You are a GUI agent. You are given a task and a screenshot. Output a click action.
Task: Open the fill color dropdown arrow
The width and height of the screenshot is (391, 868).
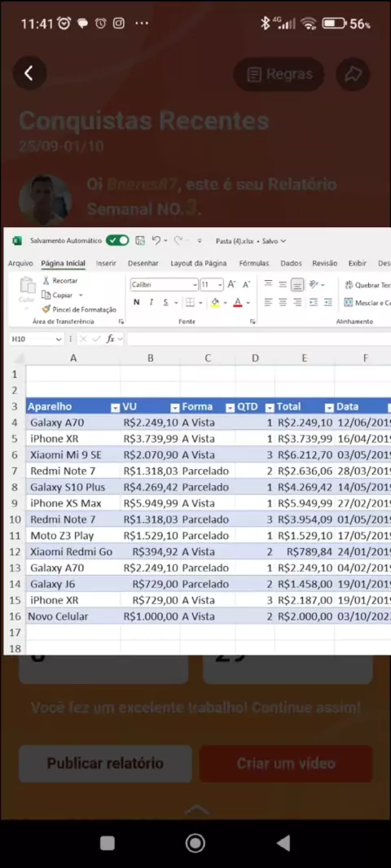[226, 303]
